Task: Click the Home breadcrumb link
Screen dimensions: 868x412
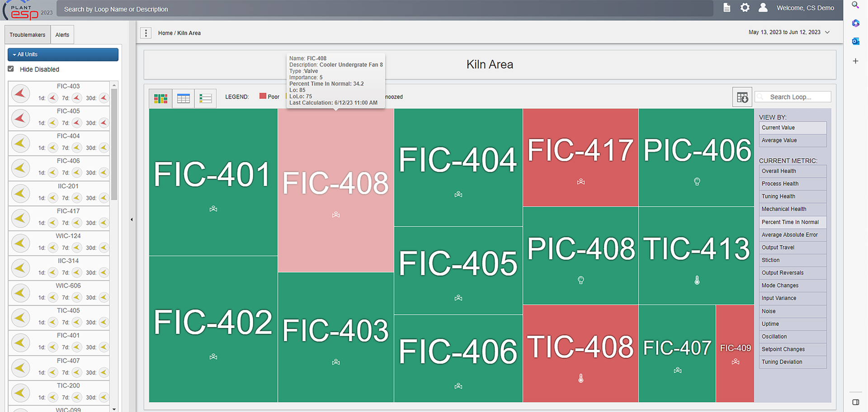Action: pyautogui.click(x=165, y=33)
